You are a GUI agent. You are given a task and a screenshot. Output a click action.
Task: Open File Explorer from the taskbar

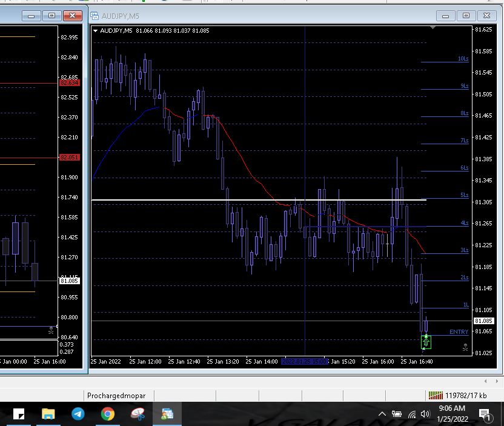[x=48, y=414]
